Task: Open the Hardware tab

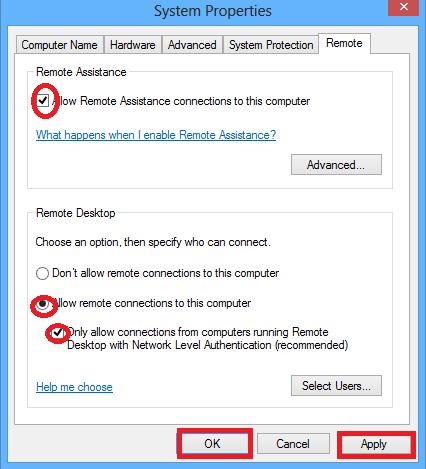Action: coord(133,45)
